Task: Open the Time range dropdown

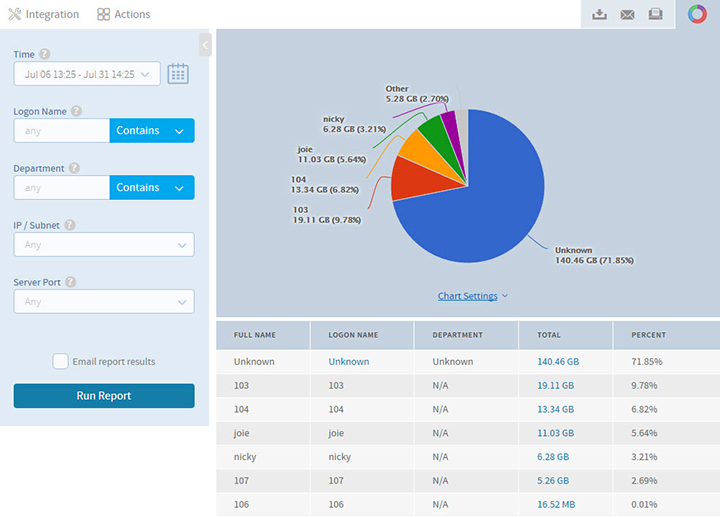Action: (87, 73)
